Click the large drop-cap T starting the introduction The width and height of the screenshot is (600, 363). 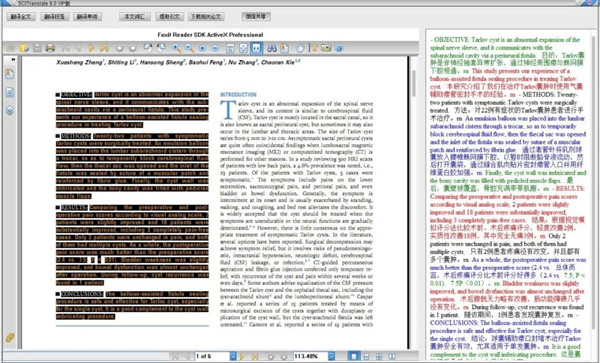227,110
